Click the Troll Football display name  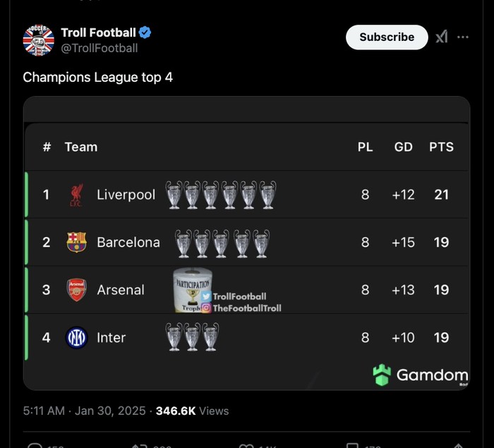pyautogui.click(x=98, y=32)
